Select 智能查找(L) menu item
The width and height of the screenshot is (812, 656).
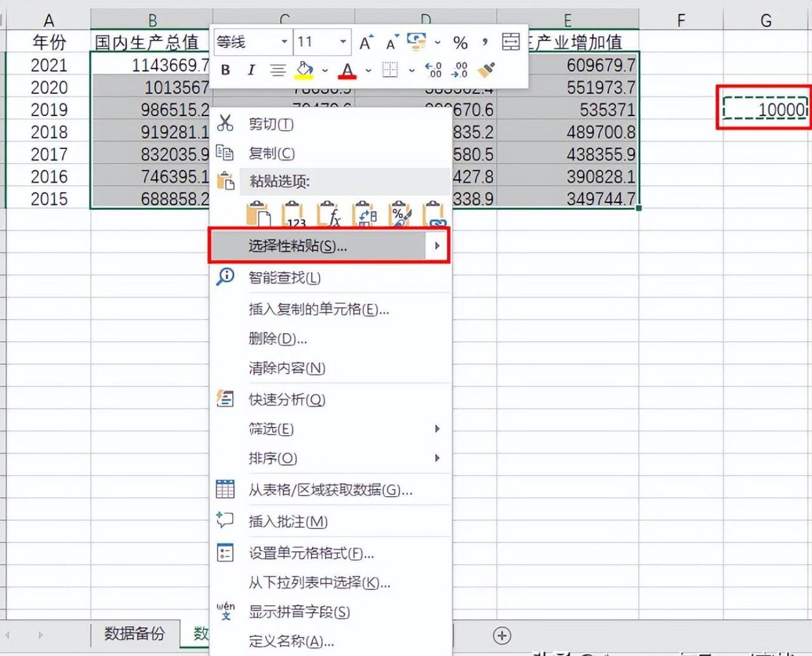click(331, 277)
